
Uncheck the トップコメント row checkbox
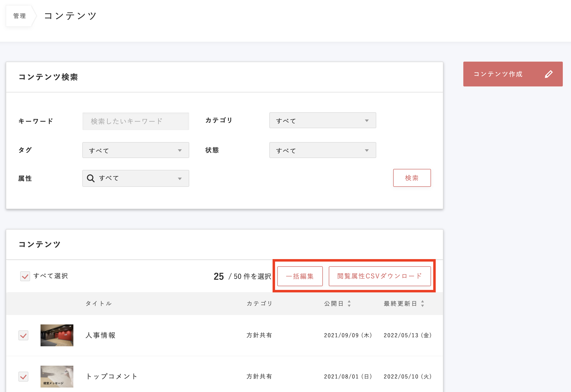coord(23,377)
